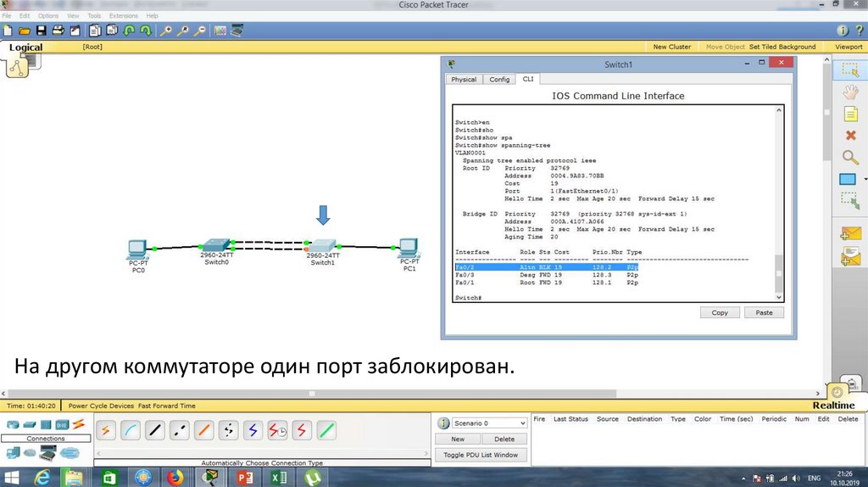Viewport: 868px width, 487px height.
Task: Print using the printer toolbar icon
Action: pos(58,31)
